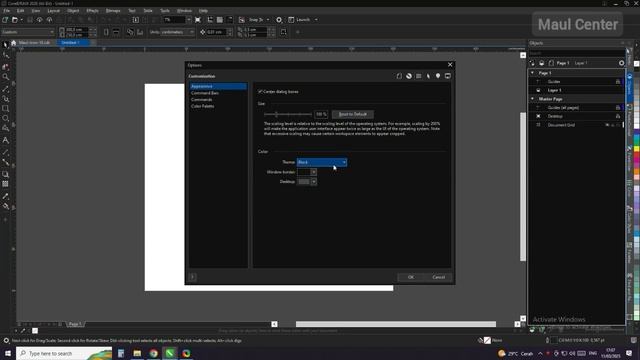Click the Full-screen preview icon beside zoom level
This screenshot has width=640, height=360.
(198, 20)
